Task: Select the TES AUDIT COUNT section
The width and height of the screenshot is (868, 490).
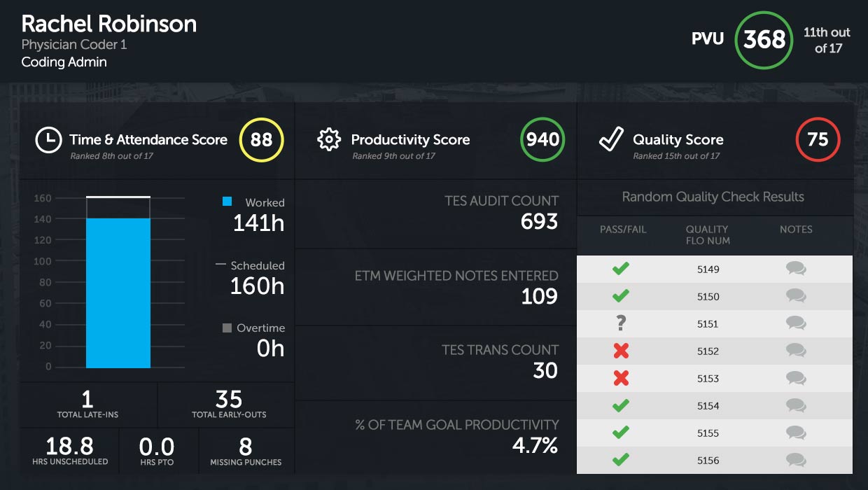Action: coord(434,210)
